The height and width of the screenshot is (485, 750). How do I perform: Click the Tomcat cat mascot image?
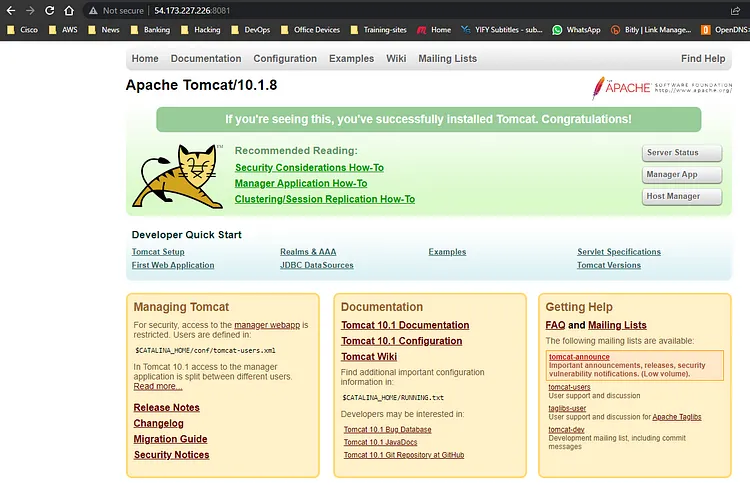(x=177, y=176)
